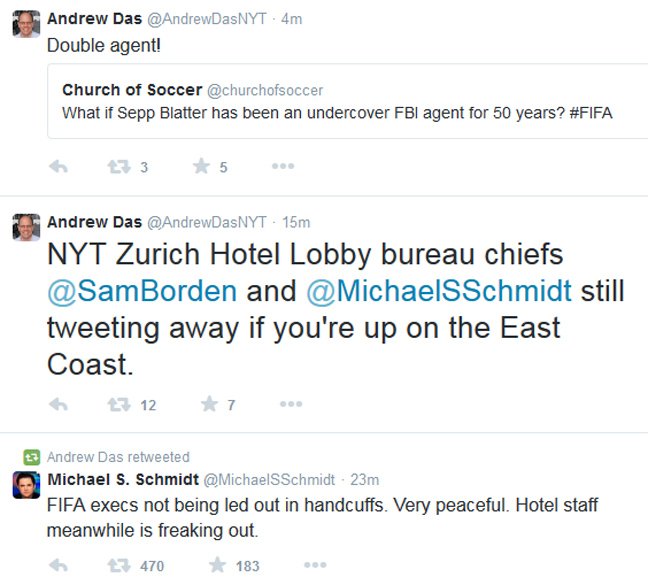Open the @SamBorden mention link
Screen dimensions: 648x585
coord(142,291)
